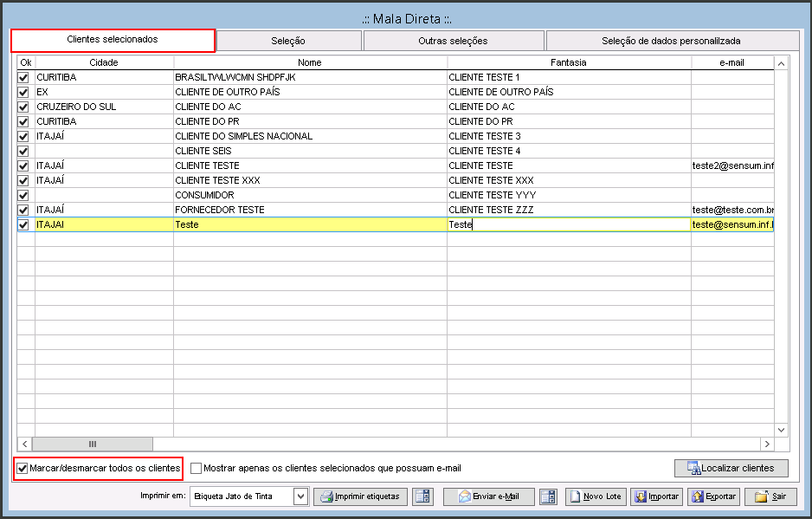
Task: Select the CLIENTE TESTE ZZZ cell
Action: tap(569, 210)
